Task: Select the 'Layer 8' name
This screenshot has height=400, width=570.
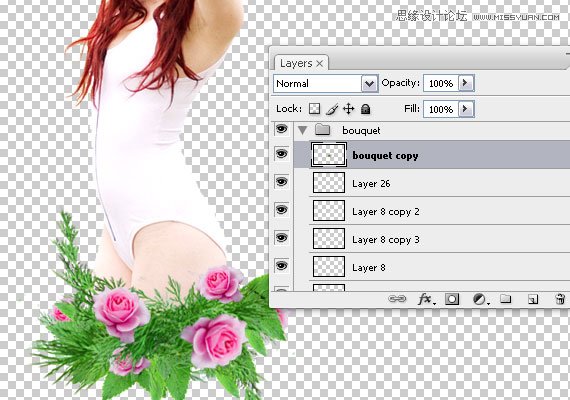Action: pos(369,268)
